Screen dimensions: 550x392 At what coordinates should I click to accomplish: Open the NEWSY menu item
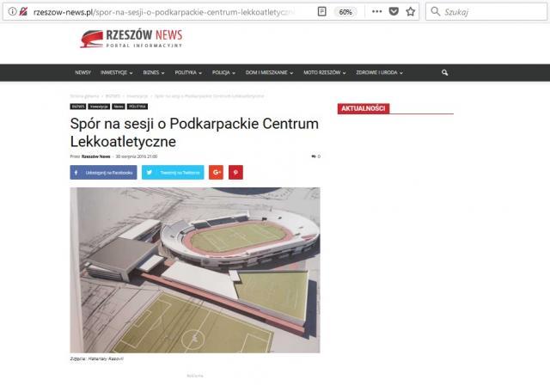[82, 73]
